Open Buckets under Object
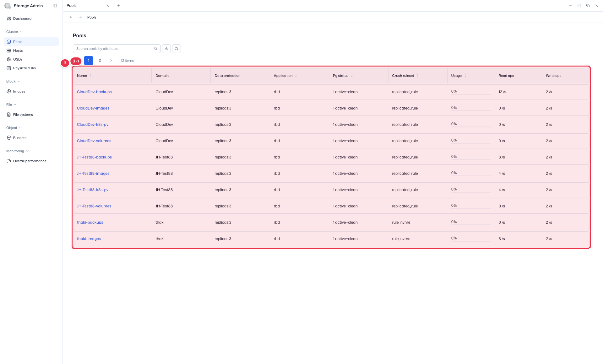This screenshot has height=364, width=603. [31, 138]
